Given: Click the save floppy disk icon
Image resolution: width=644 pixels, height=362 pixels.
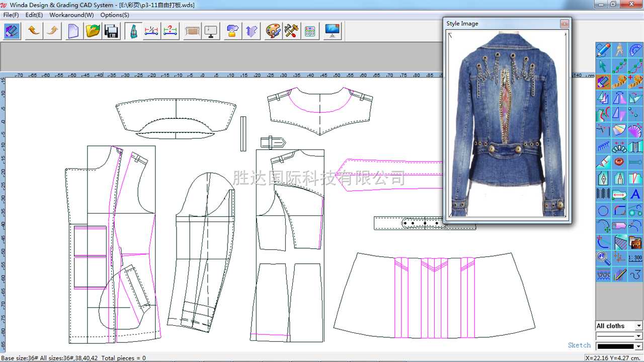Looking at the screenshot, I should [111, 31].
